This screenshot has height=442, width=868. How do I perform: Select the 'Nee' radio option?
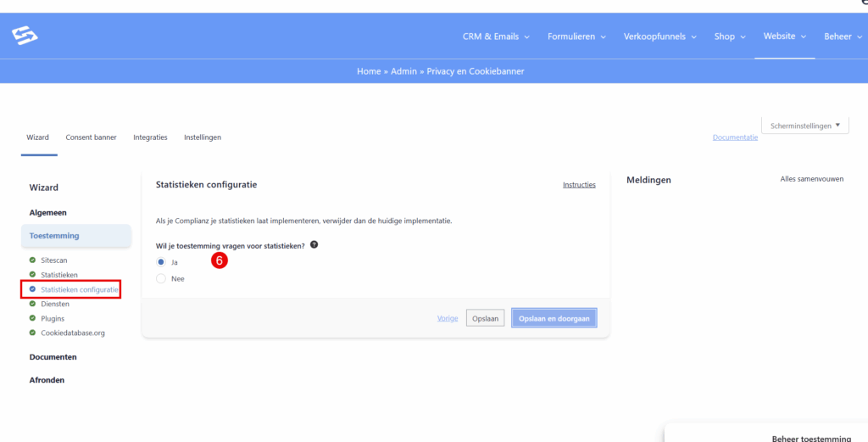[161, 278]
